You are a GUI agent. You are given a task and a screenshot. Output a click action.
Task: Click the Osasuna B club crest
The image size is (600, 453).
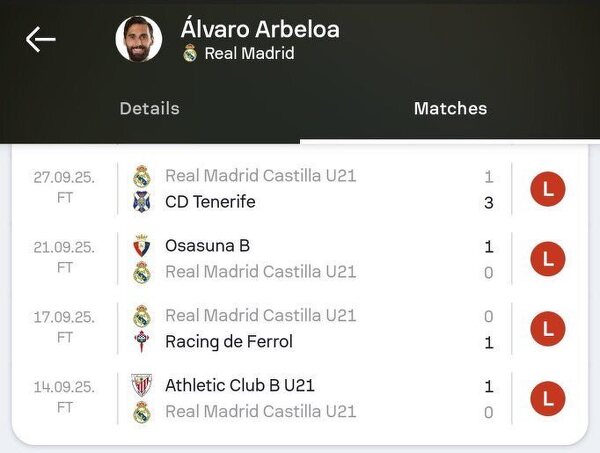coord(142,246)
